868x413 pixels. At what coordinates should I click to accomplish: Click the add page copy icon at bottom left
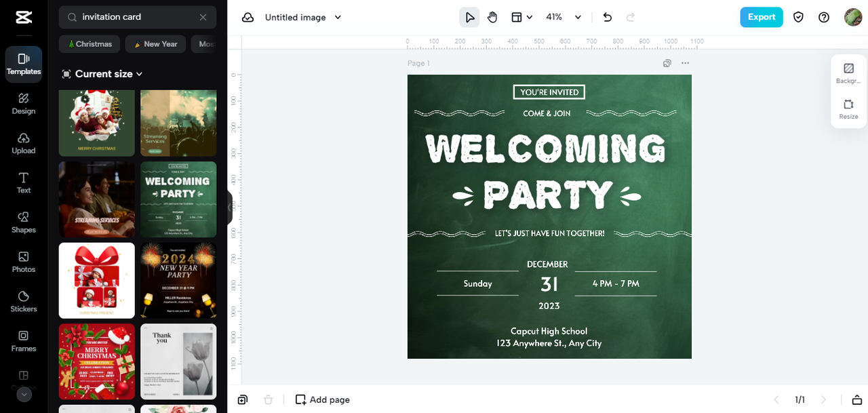coord(243,399)
